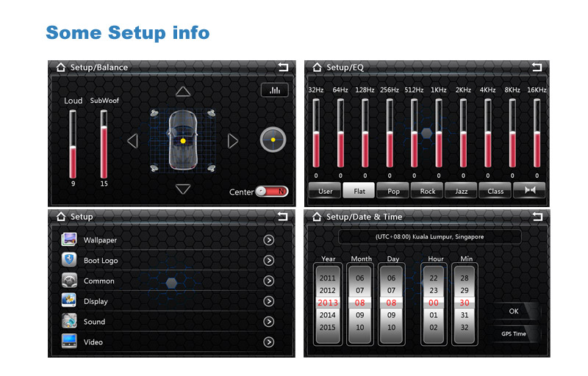Switch to the User EQ preset
This screenshot has width=588, height=376.
pos(325,191)
